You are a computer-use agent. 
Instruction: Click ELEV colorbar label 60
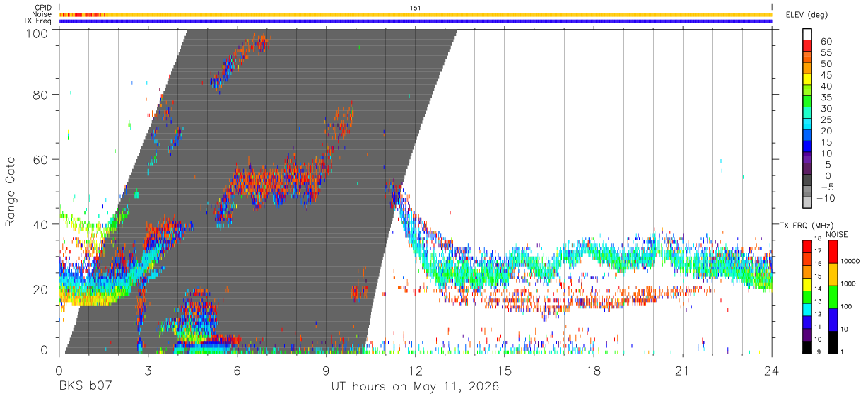tap(826, 41)
